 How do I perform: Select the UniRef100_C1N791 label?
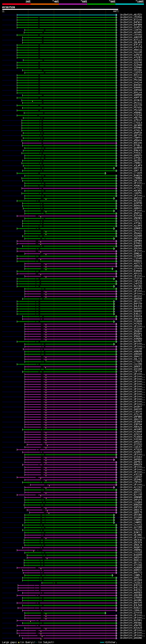pos(131,30)
